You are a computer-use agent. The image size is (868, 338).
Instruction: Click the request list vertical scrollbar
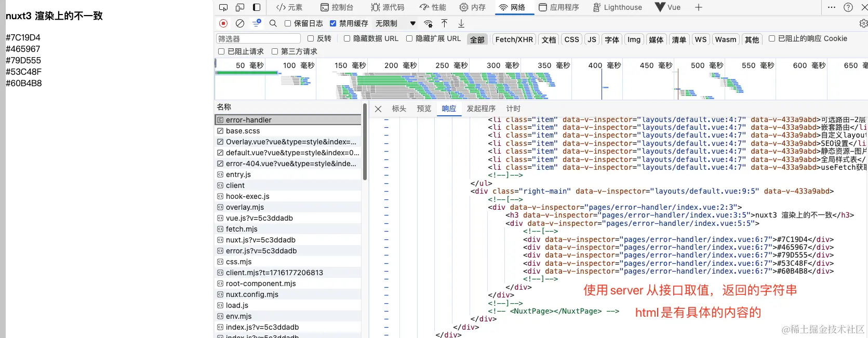click(x=365, y=141)
